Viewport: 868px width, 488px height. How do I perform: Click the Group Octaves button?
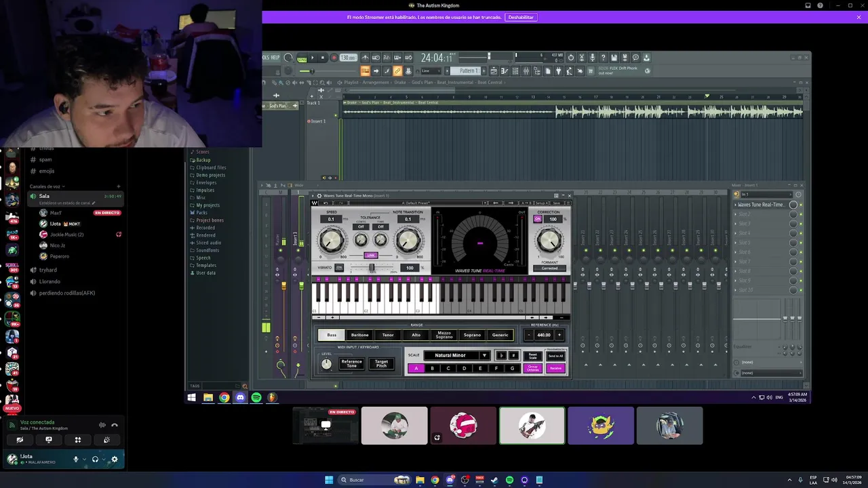533,368
